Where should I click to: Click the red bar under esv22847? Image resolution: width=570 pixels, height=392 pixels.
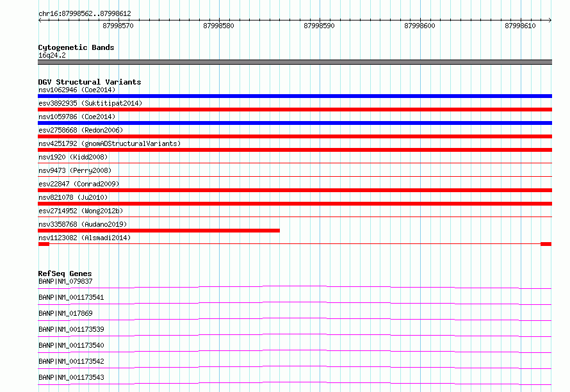[x=295, y=190]
